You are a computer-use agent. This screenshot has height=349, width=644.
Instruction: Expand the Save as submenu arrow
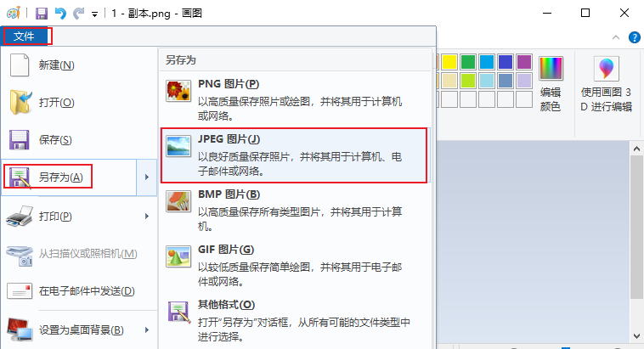(147, 177)
